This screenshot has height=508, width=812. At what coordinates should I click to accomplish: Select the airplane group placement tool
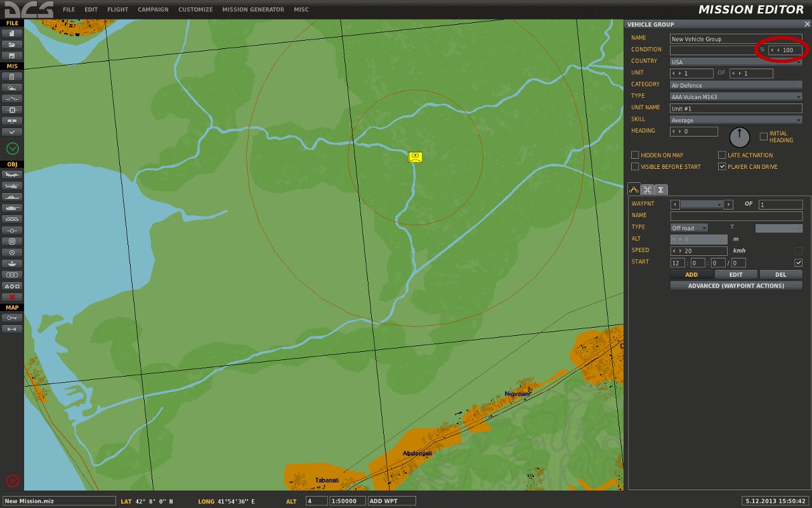click(x=12, y=175)
